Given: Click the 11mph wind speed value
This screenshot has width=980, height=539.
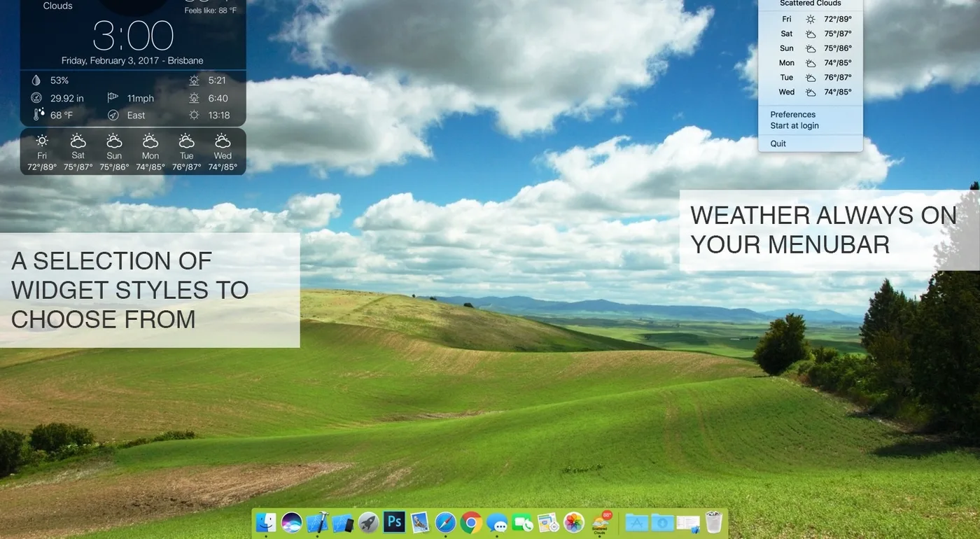Looking at the screenshot, I should point(141,98).
